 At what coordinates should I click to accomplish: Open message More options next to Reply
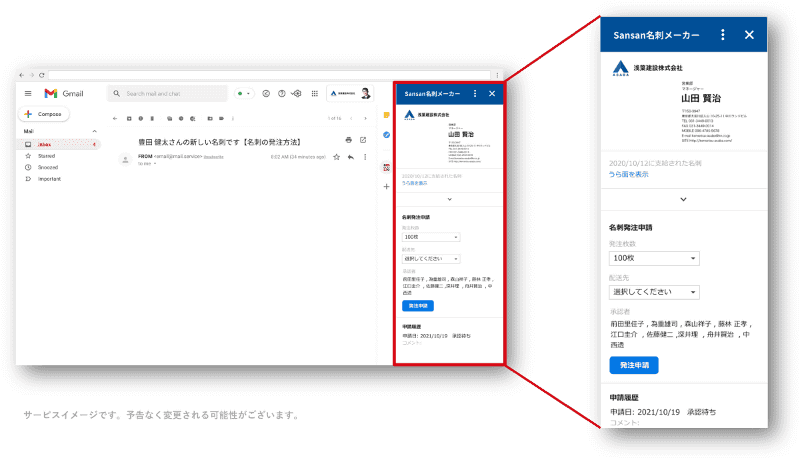pos(365,157)
